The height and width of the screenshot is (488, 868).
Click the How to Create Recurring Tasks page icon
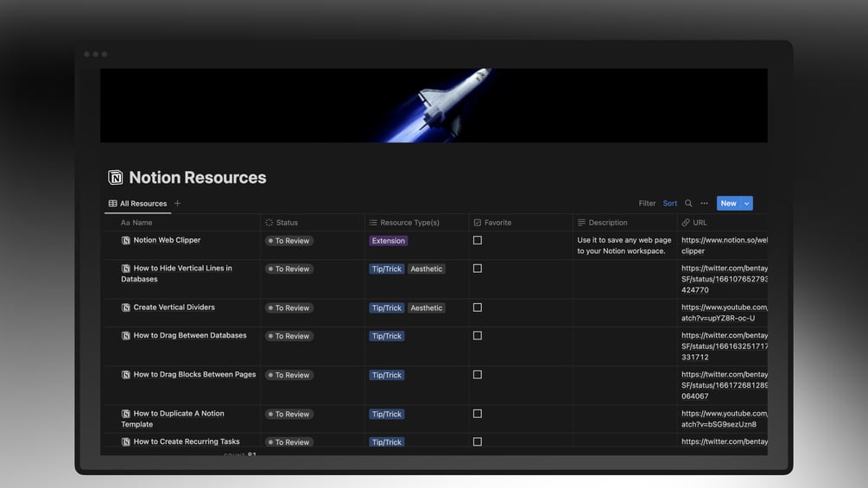click(125, 442)
